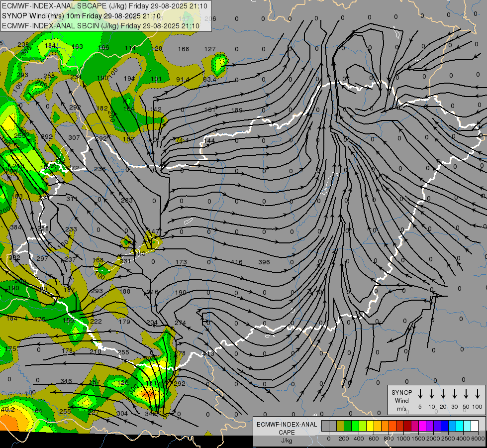Pick the bright green CAPE legend swatch
This screenshot has height=448, width=487.
(355, 426)
